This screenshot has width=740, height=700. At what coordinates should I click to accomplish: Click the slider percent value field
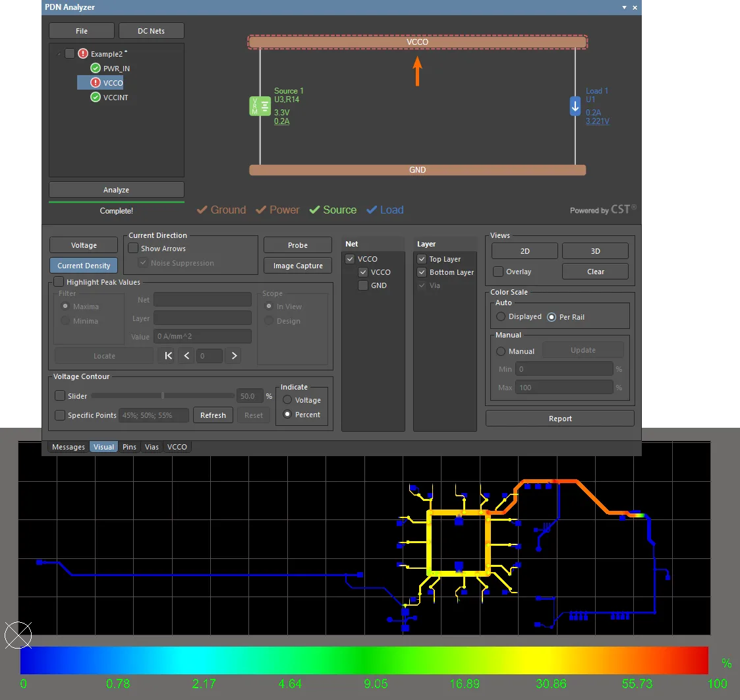[x=250, y=395]
